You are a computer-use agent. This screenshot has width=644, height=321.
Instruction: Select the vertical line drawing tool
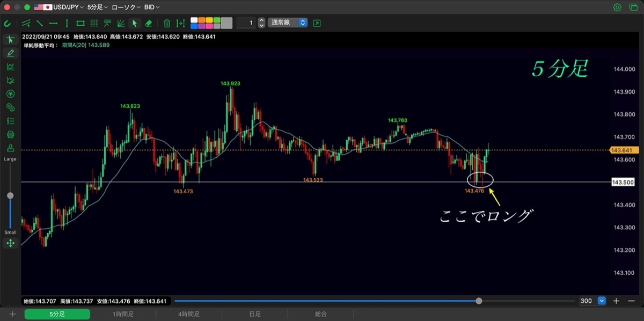(x=67, y=23)
